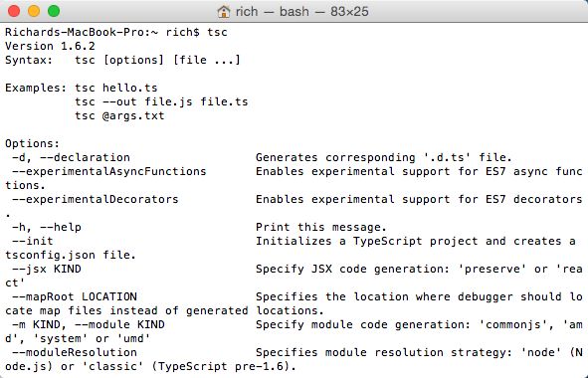Image resolution: width=588 pixels, height=378 pixels.
Task: Click the '--experimentalDecorators' option text
Action: point(96,199)
